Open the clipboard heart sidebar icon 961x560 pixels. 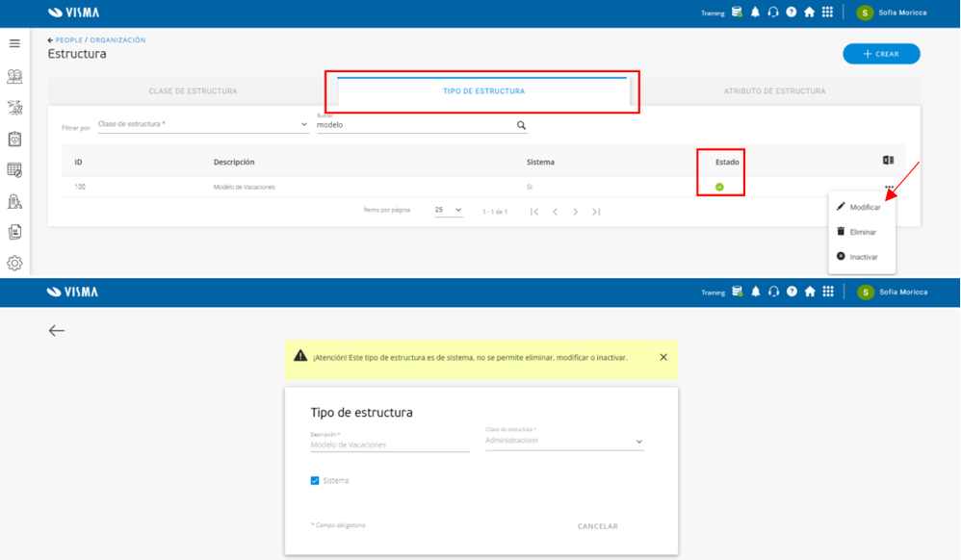[x=14, y=140]
